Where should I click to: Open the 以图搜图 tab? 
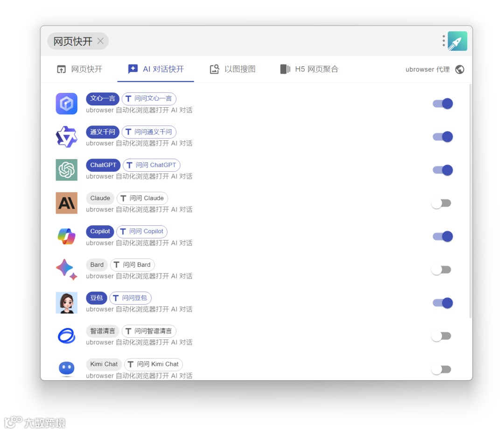coord(233,69)
